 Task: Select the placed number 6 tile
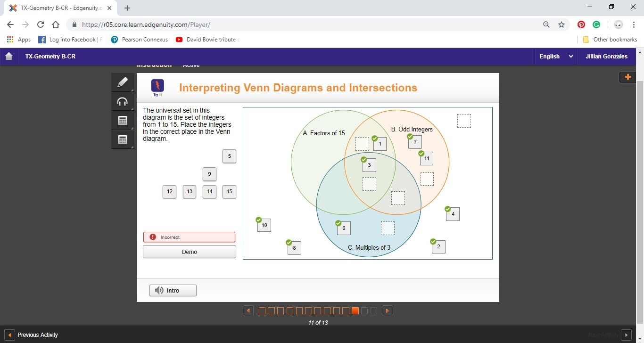(344, 229)
